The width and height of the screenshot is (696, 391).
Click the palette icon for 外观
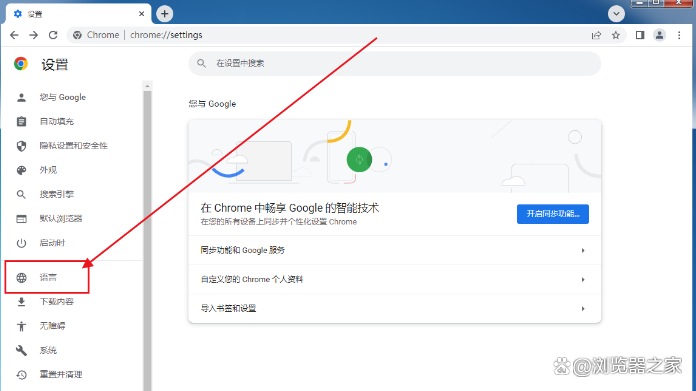21,170
